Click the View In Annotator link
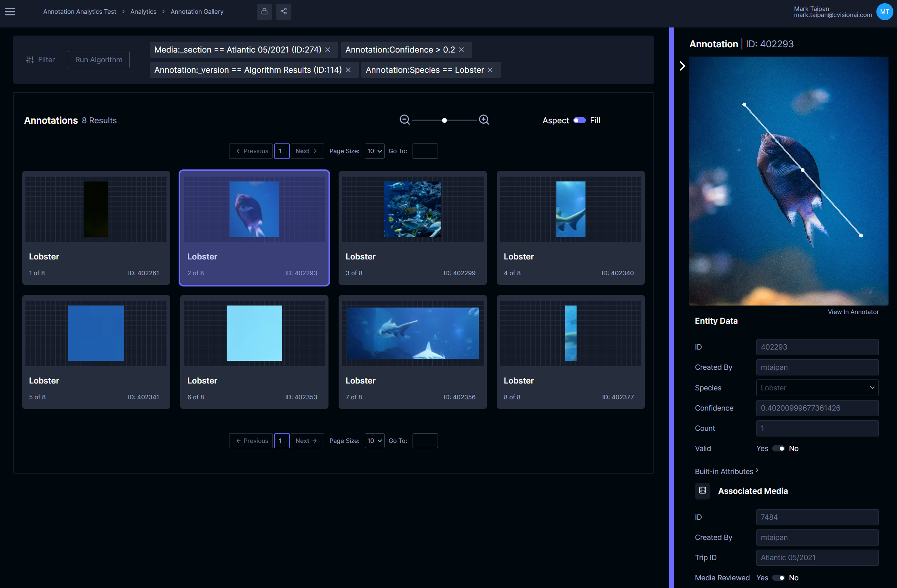 853,312
